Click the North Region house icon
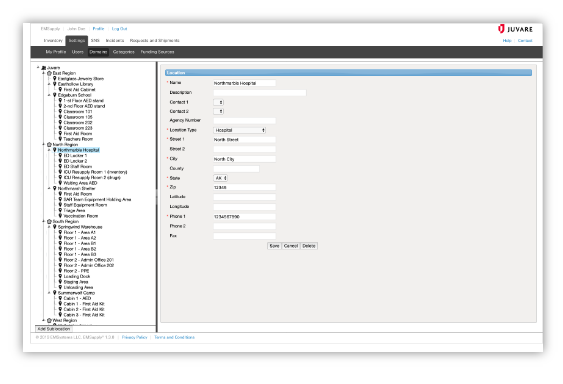The image size is (563, 384). 50,145
